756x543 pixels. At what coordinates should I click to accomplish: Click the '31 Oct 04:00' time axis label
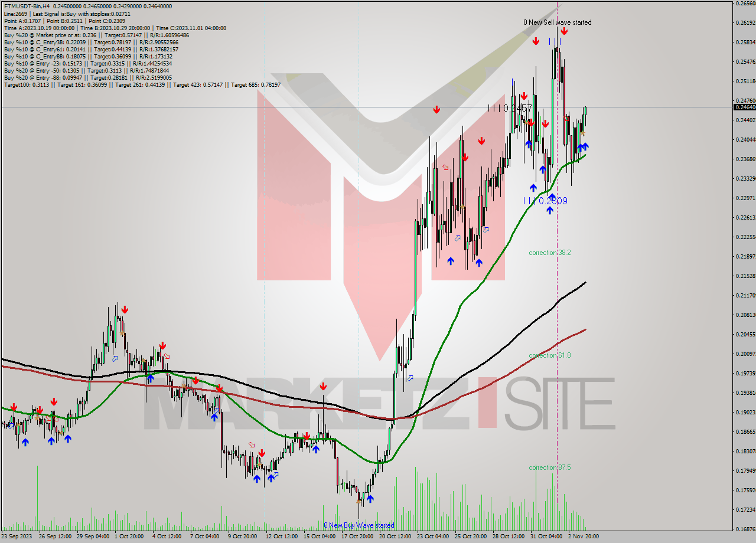click(x=546, y=537)
